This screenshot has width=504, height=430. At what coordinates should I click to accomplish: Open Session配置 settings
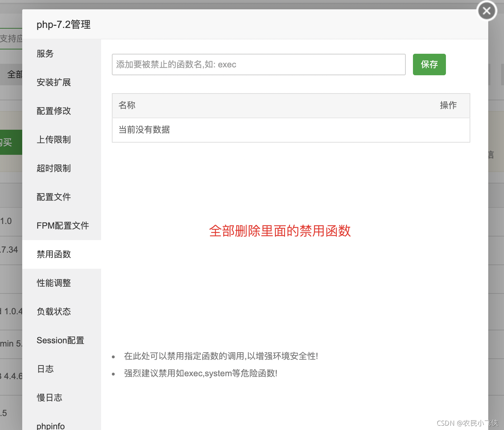pos(62,340)
